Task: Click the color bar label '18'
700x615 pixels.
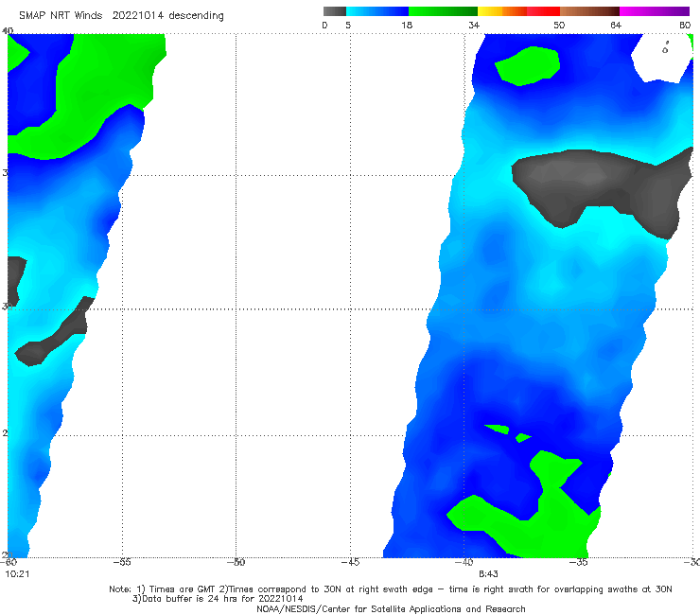Action: [x=407, y=26]
